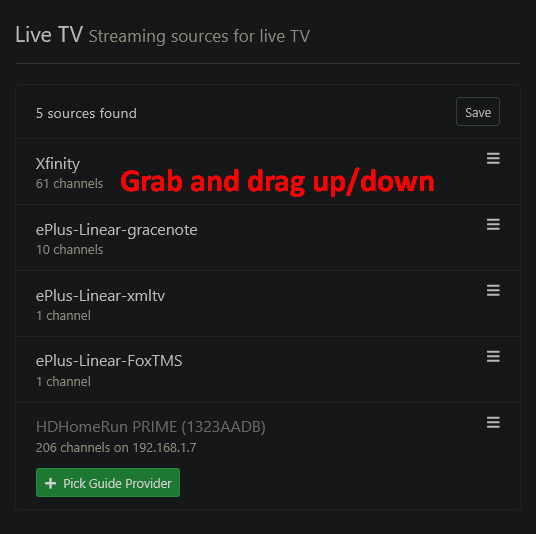Click the 61 channels label under Xfinity
536x534 pixels.
(69, 184)
